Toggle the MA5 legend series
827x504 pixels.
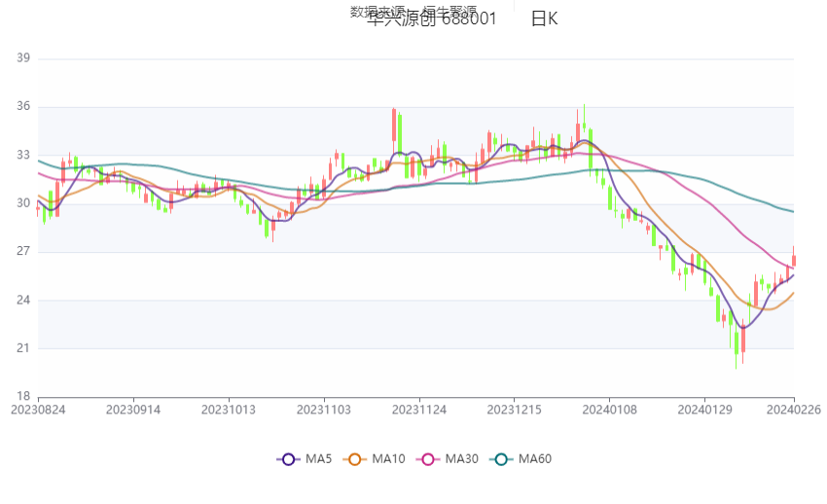point(304,459)
